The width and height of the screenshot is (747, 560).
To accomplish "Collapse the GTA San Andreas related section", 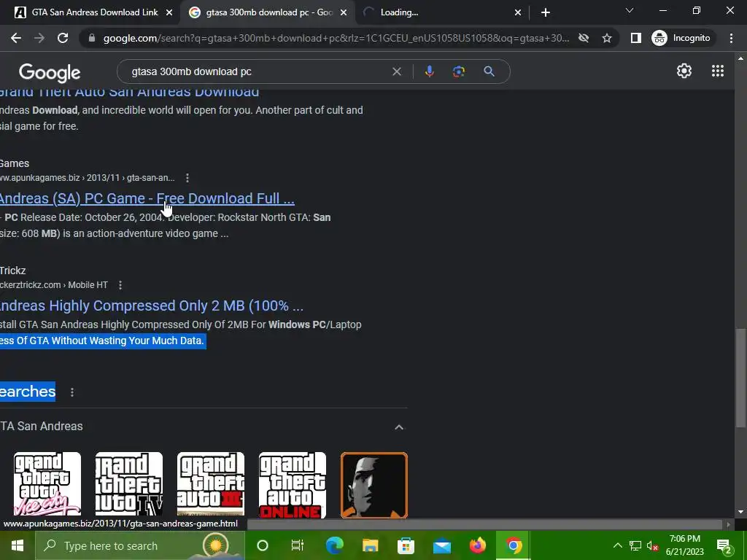I will [x=399, y=427].
